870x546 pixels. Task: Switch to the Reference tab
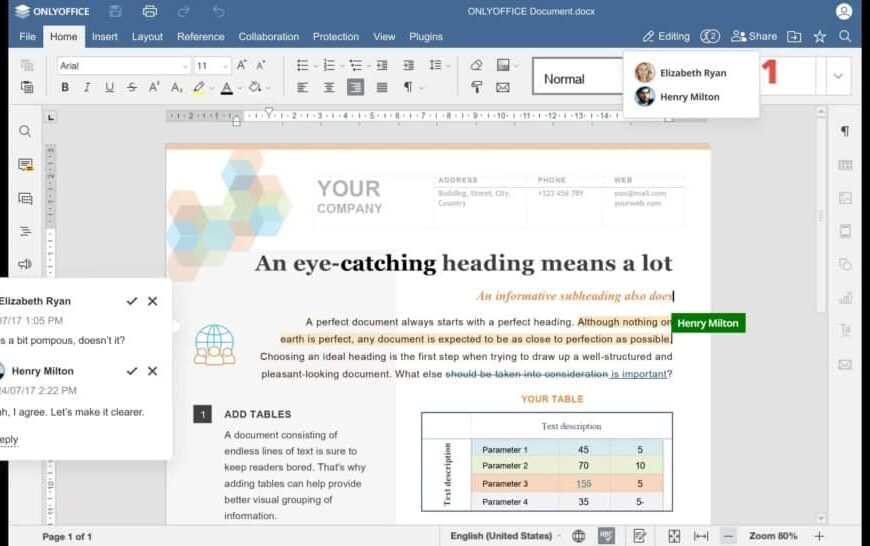coord(200,37)
